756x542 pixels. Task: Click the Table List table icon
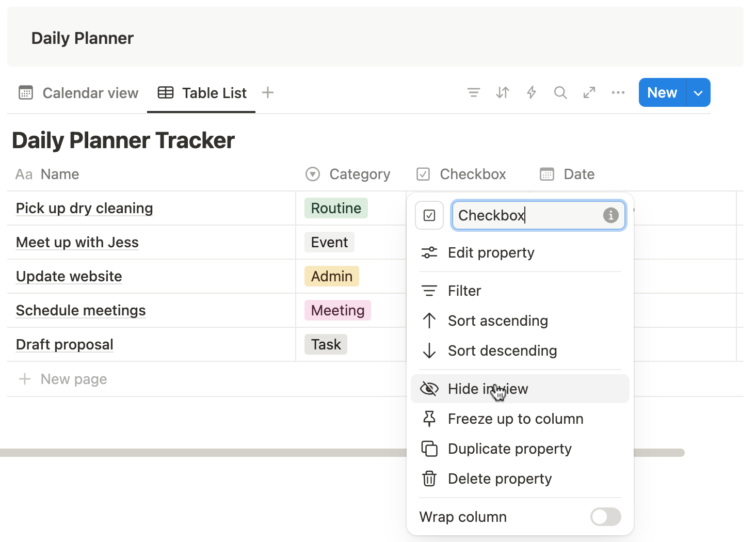166,93
